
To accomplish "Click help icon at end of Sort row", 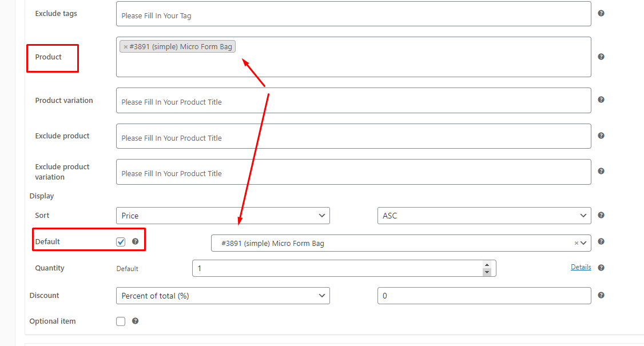I will 601,215.
